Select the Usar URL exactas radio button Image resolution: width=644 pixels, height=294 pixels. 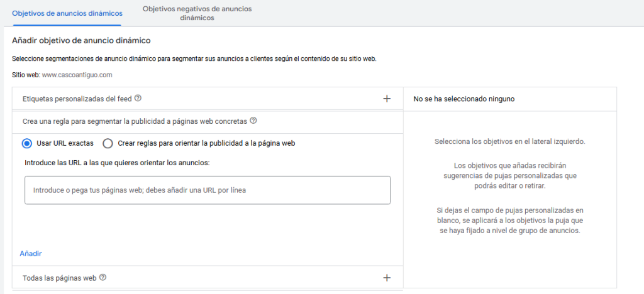click(27, 143)
